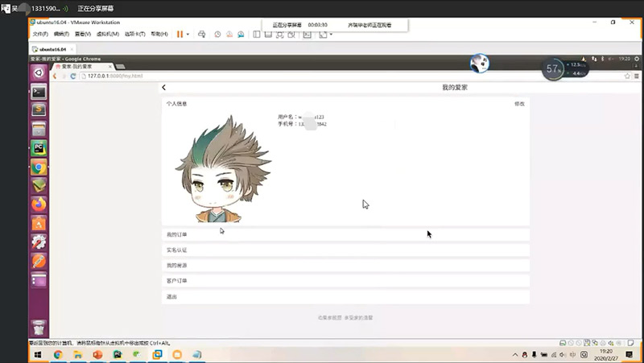The image size is (644, 363).
Task: Open PyCharm from the Ubuntu launcher
Action: 39,148
